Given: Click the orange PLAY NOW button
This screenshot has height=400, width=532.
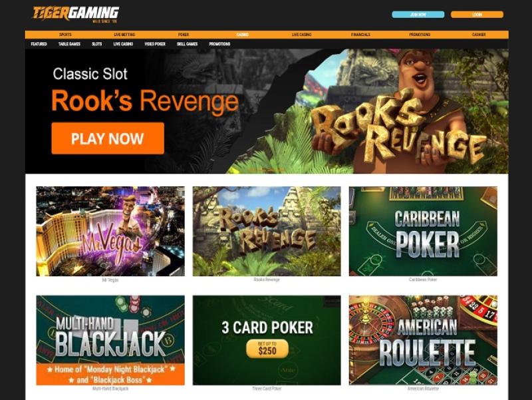Looking at the screenshot, I should 108,138.
